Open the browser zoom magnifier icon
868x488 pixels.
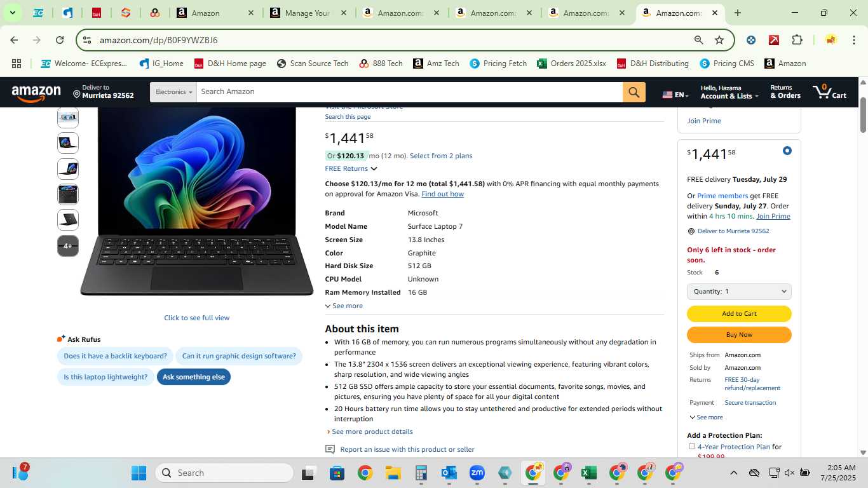698,40
